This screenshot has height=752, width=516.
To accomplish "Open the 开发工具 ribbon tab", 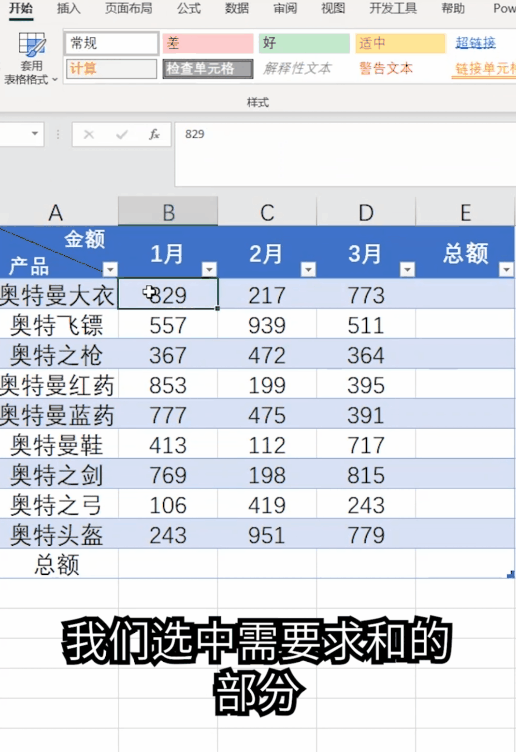I will coord(393,8).
